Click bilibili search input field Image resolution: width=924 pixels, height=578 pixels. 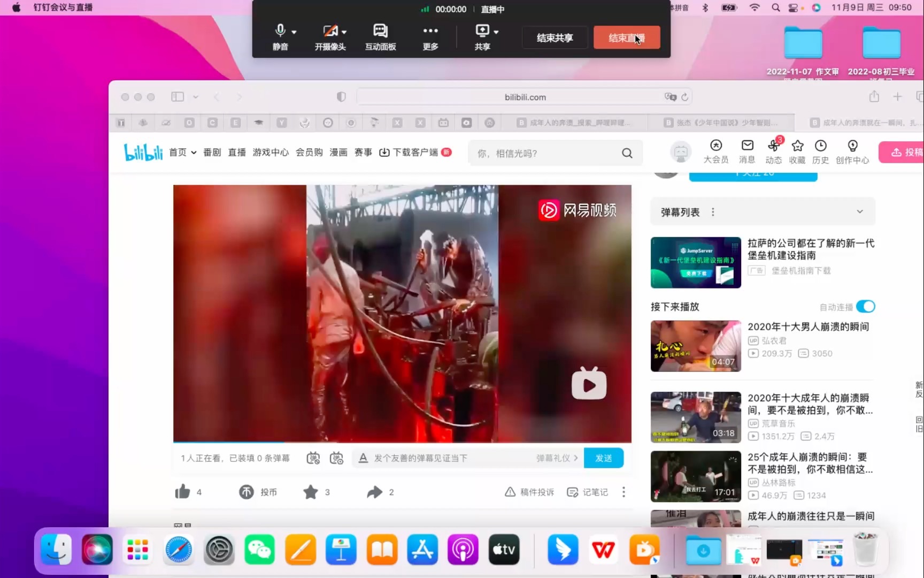point(545,153)
